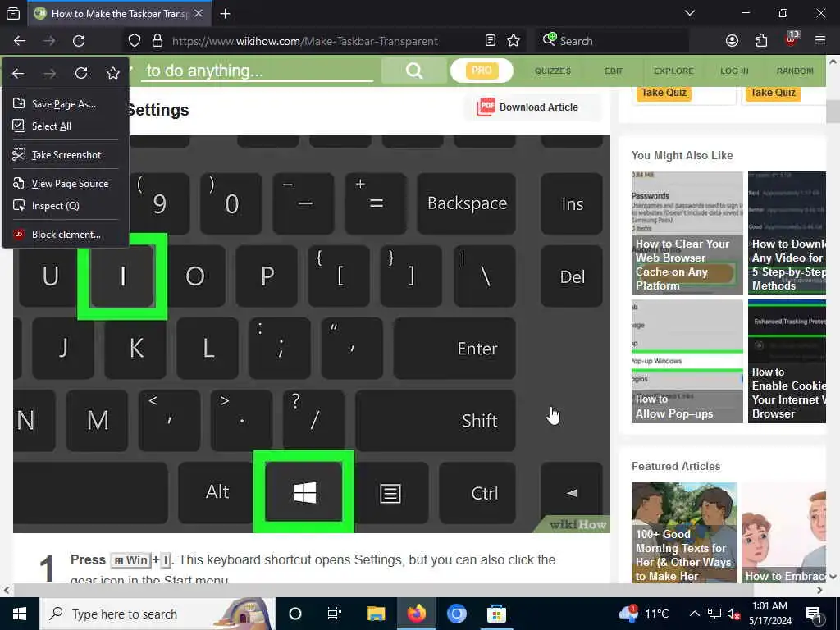This screenshot has height=630, width=840.
Task: Click the wikiHow 'to do anything...' search field
Action: [257, 71]
